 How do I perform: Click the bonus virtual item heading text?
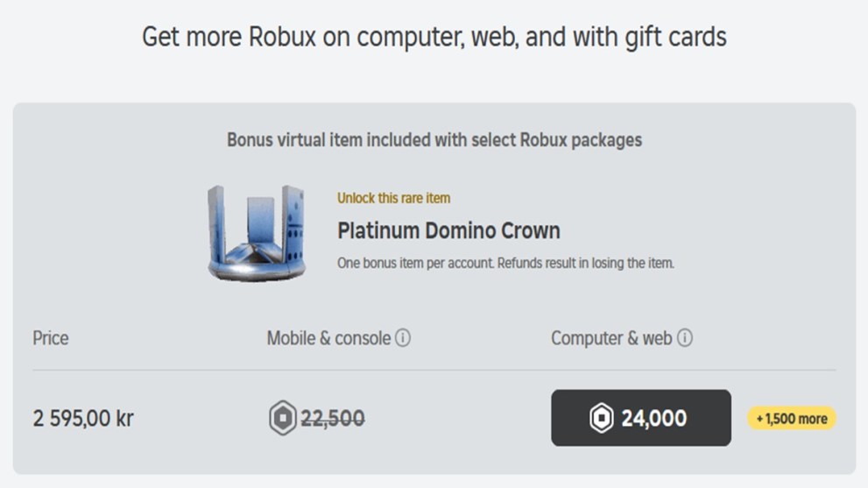[x=434, y=140]
